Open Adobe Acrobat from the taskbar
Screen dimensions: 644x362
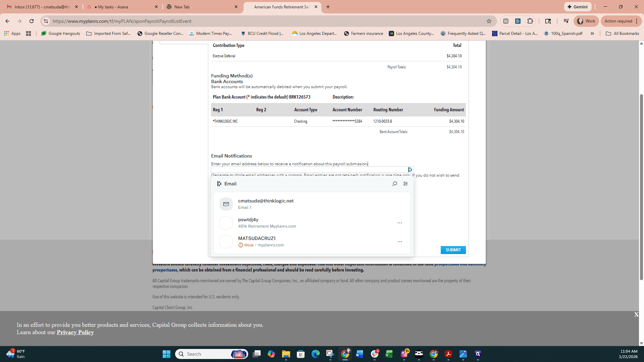(x=448, y=354)
